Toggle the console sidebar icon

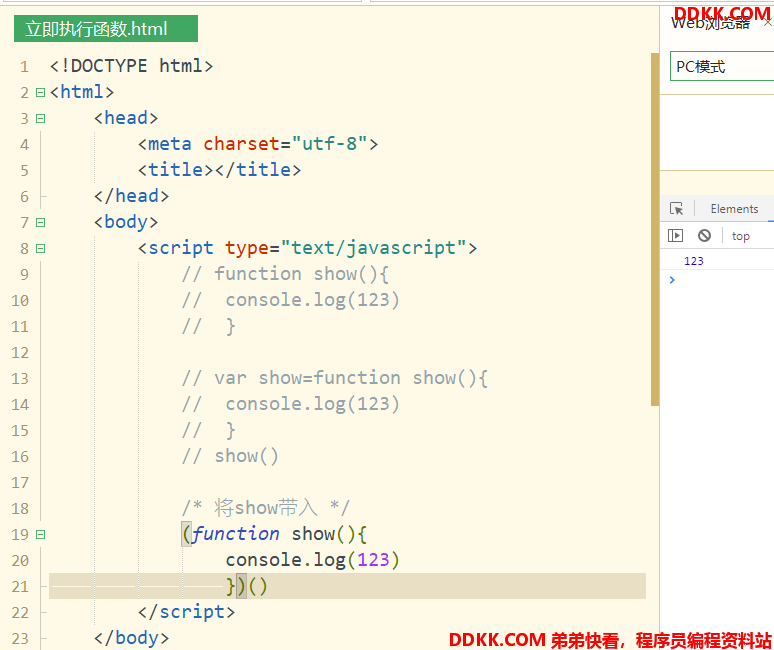pos(675,236)
